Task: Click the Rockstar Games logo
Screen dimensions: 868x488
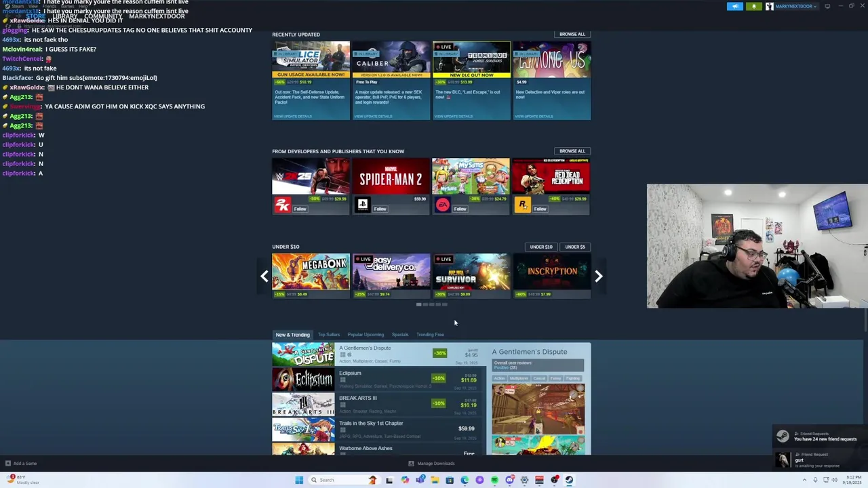Action: [x=522, y=205]
